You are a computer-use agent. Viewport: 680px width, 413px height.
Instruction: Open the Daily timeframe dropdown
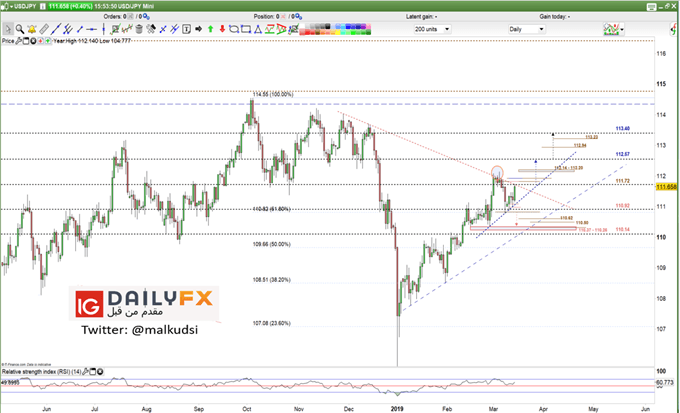pos(526,29)
